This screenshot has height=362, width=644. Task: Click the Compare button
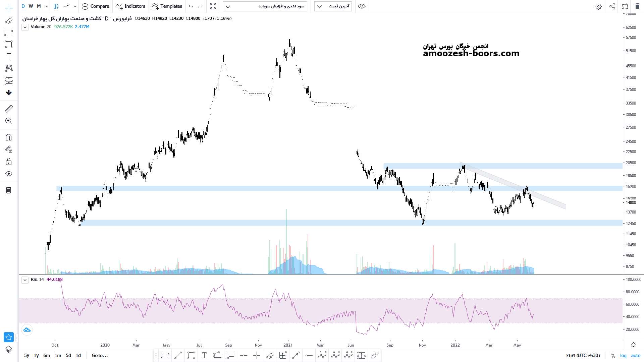tap(96, 6)
